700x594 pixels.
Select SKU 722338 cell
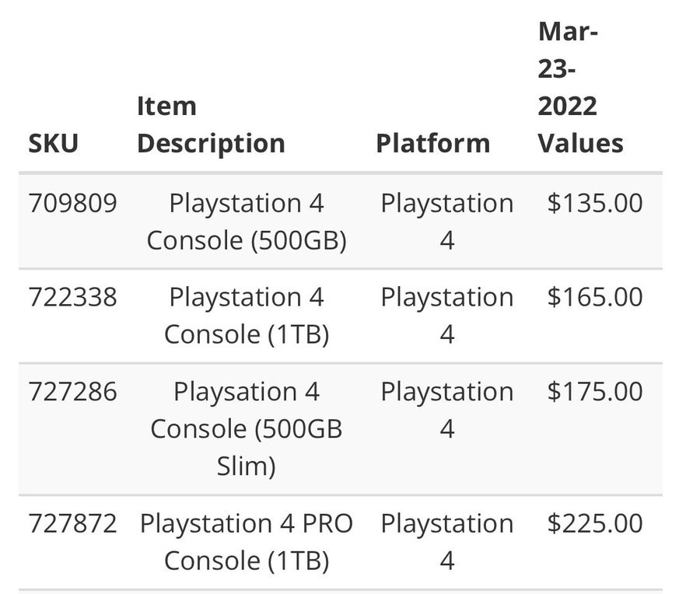pyautogui.click(x=73, y=297)
